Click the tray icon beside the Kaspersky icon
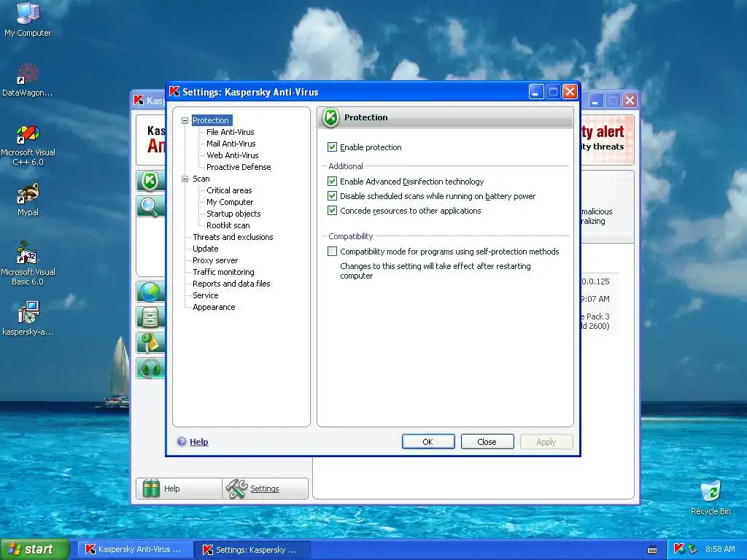The image size is (747, 560). [692, 549]
